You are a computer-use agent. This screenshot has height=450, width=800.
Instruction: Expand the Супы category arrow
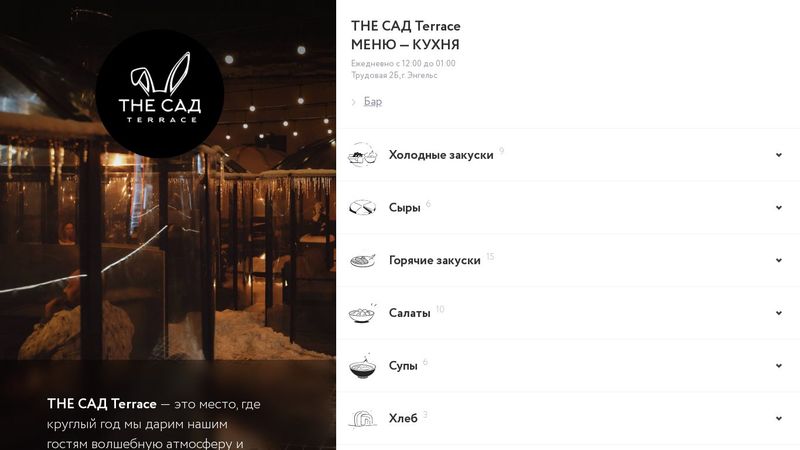(x=779, y=365)
